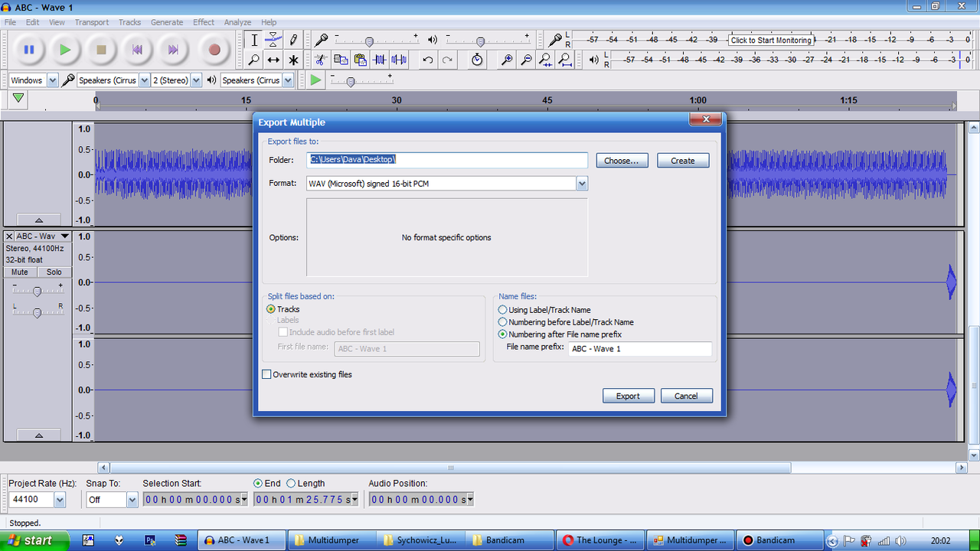This screenshot has height=551, width=980.
Task: Close the ABC - Wav track with X
Action: coord(9,236)
